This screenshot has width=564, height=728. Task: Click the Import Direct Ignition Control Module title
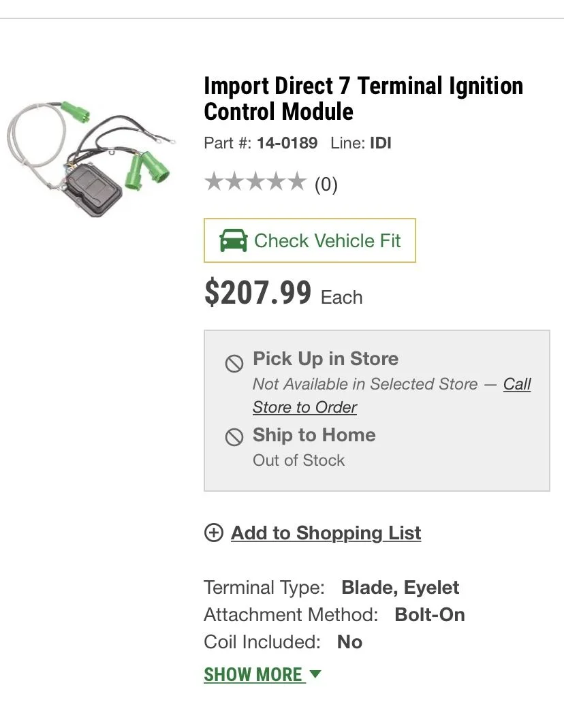(x=363, y=99)
